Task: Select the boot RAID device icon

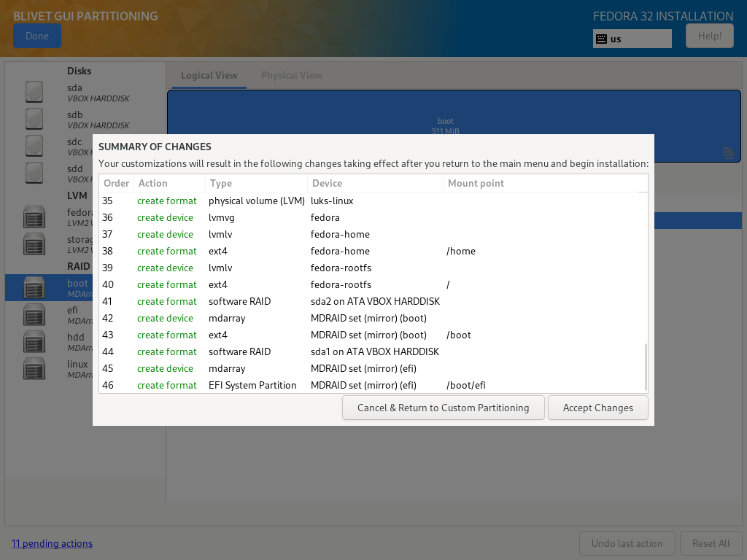Action: click(x=34, y=288)
